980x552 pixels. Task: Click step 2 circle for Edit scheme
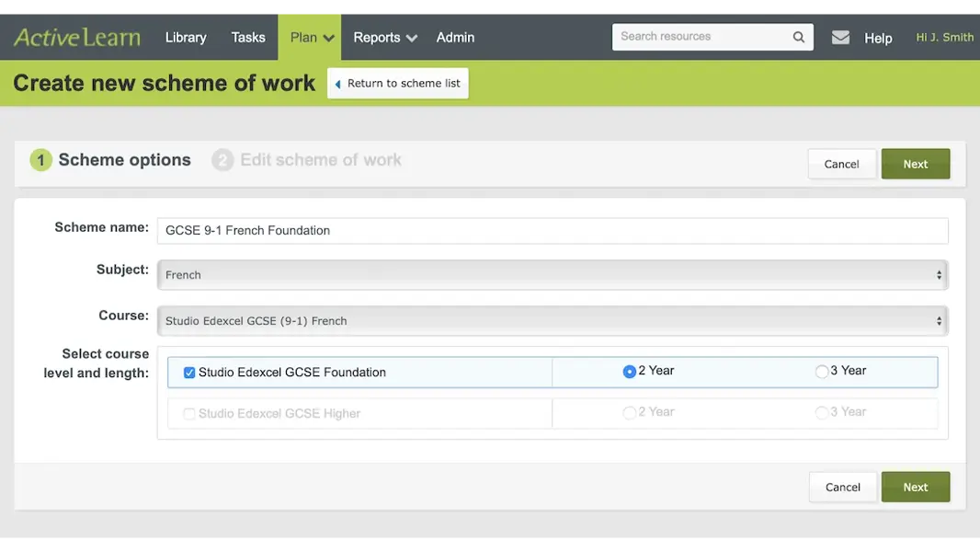click(x=222, y=160)
